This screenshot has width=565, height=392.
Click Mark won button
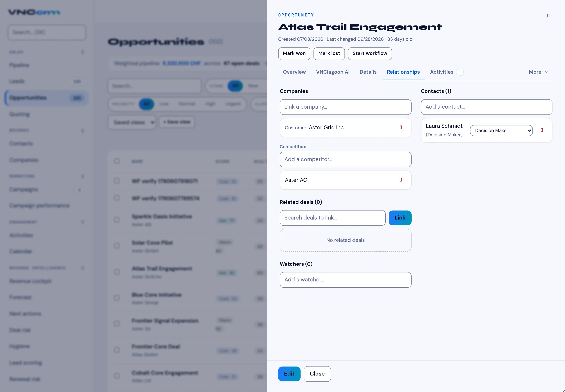coord(294,53)
